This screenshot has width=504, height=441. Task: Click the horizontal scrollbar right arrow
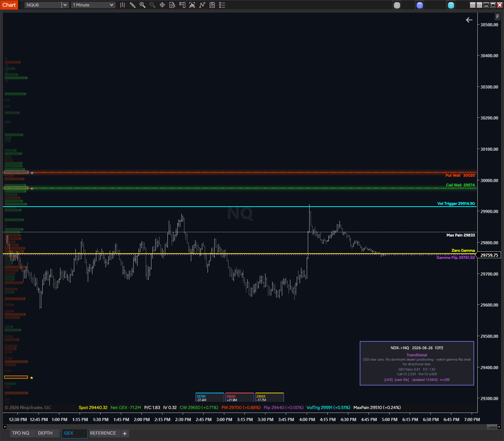pyautogui.click(x=499, y=427)
